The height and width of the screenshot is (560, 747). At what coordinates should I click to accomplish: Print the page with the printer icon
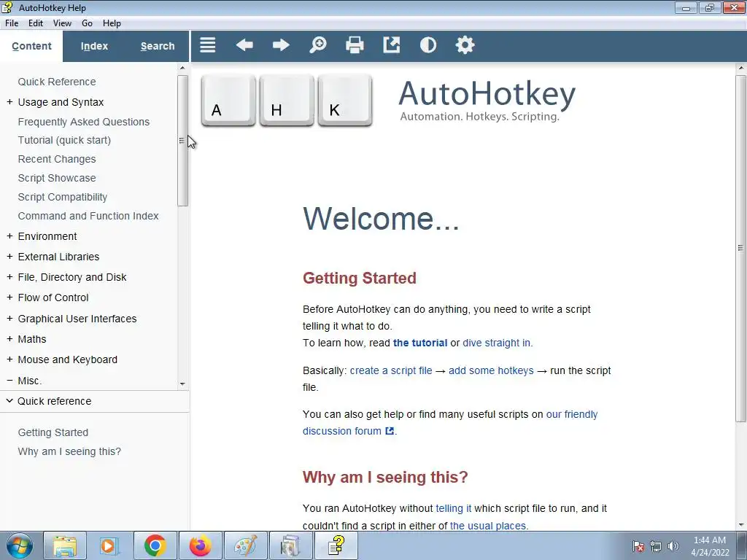pyautogui.click(x=355, y=45)
